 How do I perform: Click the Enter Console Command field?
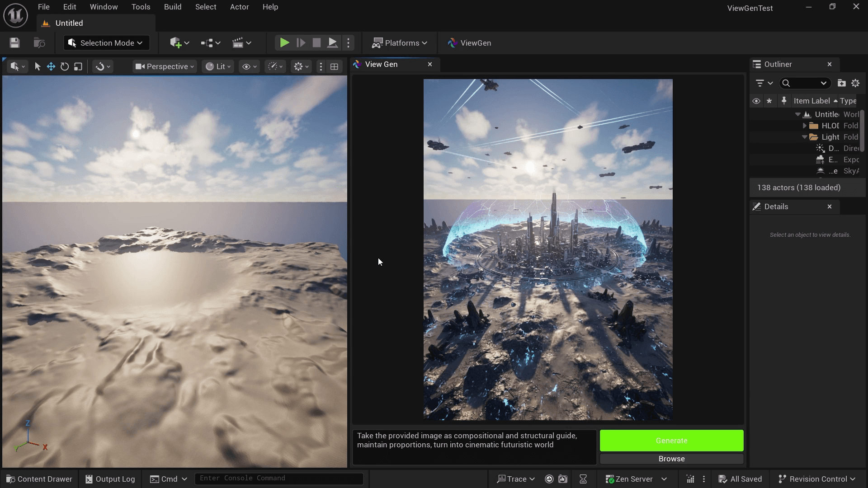coord(278,478)
